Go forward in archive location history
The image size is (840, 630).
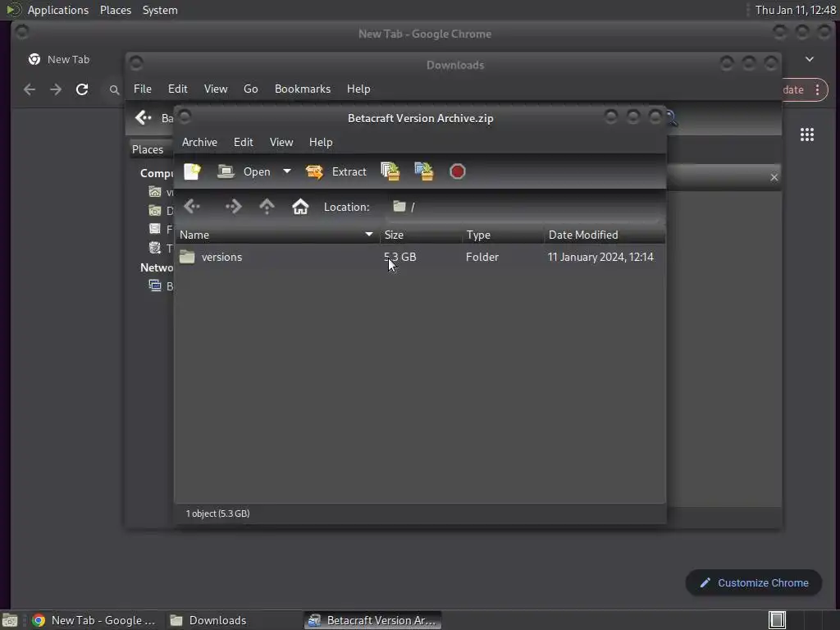[233, 206]
